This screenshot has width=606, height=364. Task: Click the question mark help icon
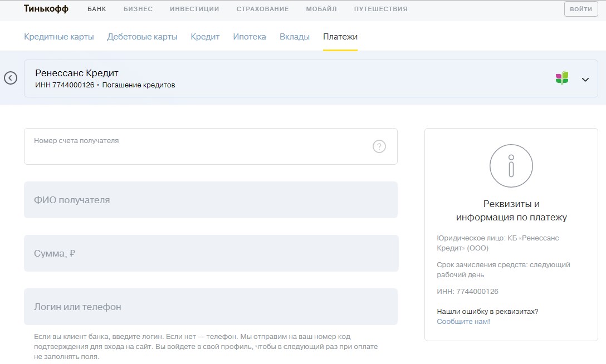coord(379,146)
